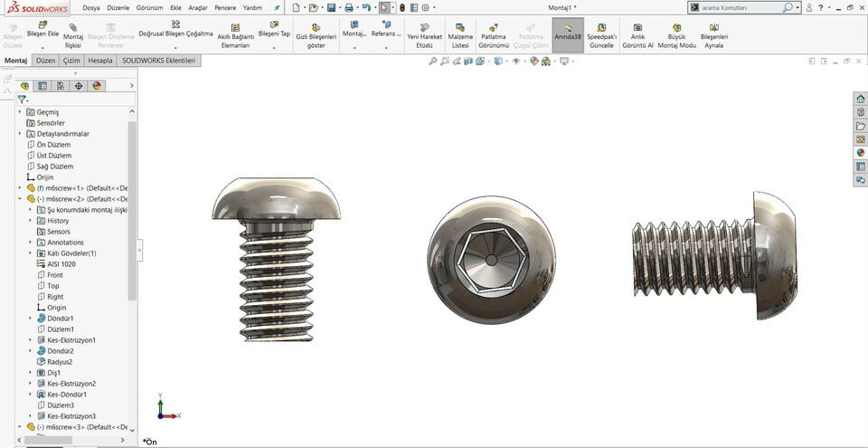This screenshot has width=868, height=448.
Task: Open the Araçlar menu
Action: click(x=197, y=7)
